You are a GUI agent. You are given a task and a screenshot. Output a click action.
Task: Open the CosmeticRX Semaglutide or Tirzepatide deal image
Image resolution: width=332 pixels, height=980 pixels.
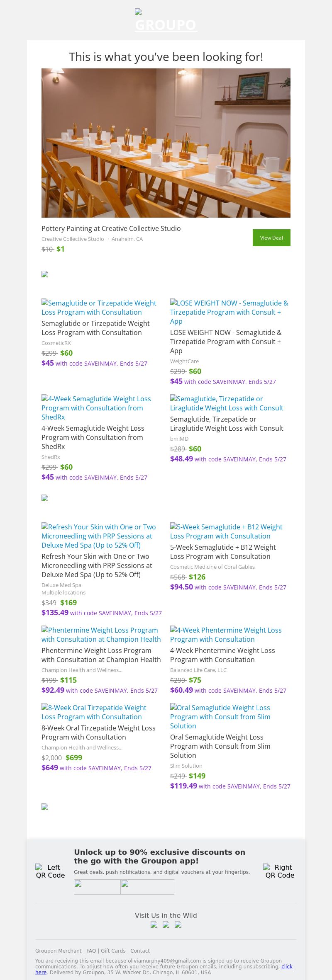click(x=99, y=308)
